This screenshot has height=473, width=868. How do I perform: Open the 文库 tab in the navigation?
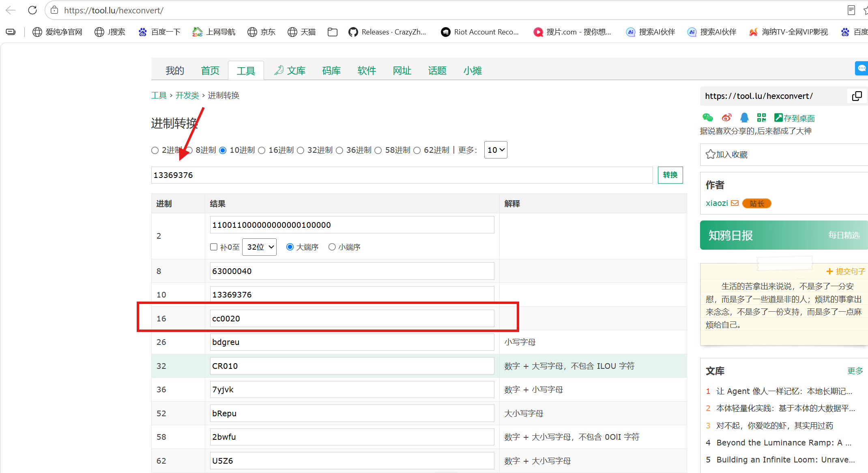click(290, 71)
